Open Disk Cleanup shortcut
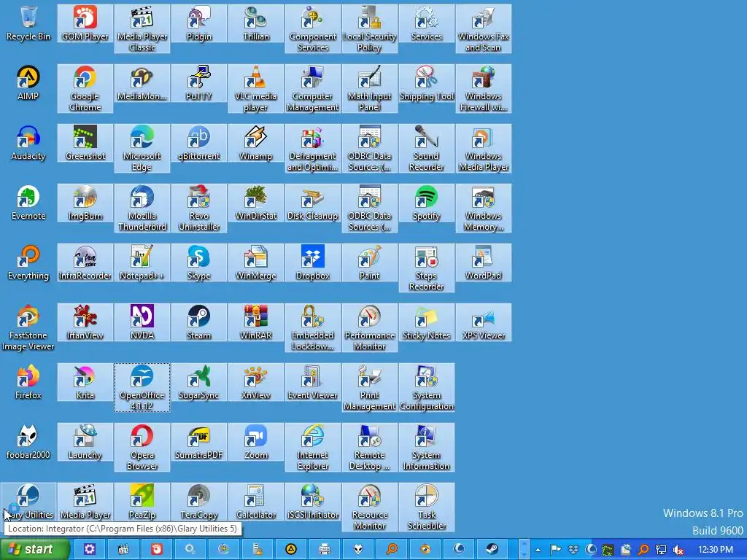Screen dimensions: 747x560 312,203
